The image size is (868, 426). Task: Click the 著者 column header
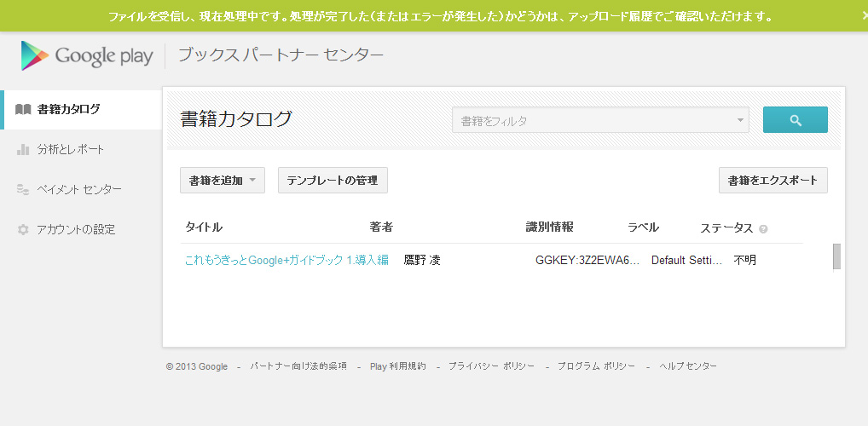click(381, 227)
